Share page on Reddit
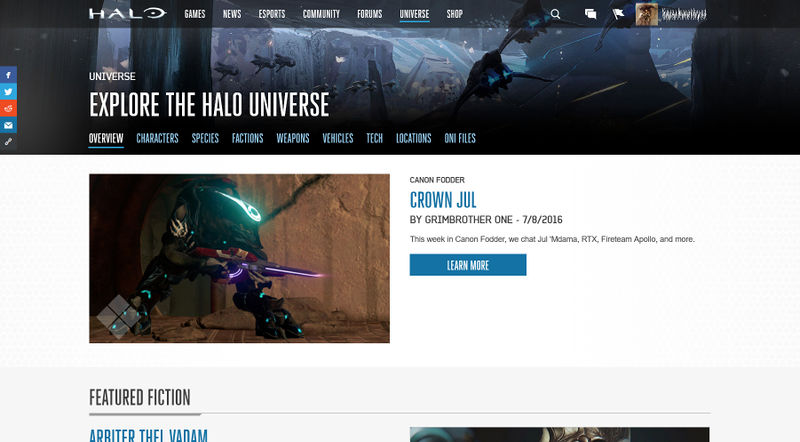 tap(8, 108)
